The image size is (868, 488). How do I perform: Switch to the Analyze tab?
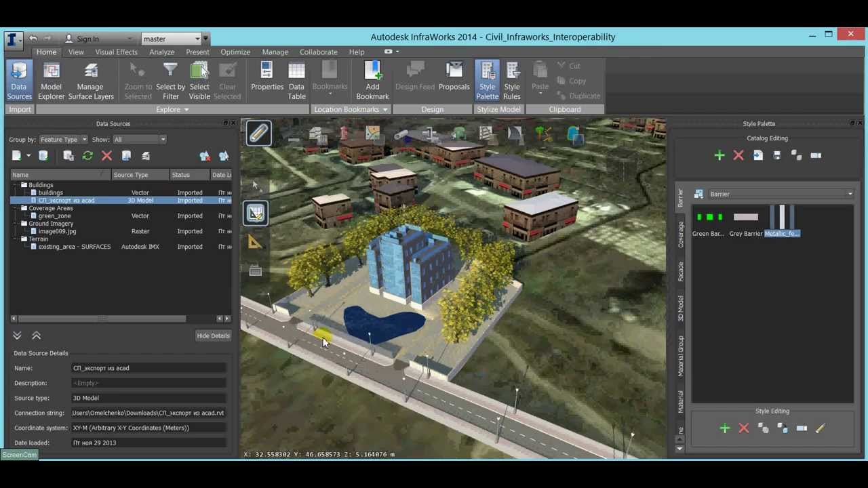[161, 52]
